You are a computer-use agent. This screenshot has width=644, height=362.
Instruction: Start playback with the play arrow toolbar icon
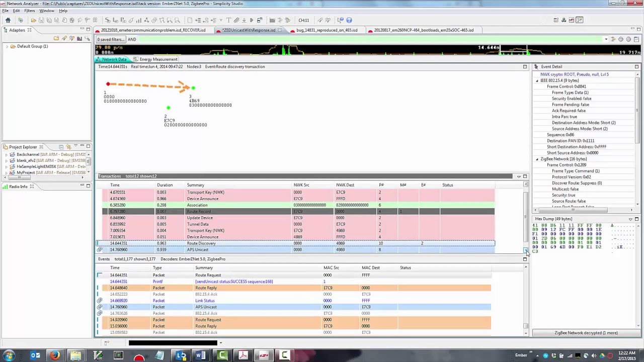(252, 20)
